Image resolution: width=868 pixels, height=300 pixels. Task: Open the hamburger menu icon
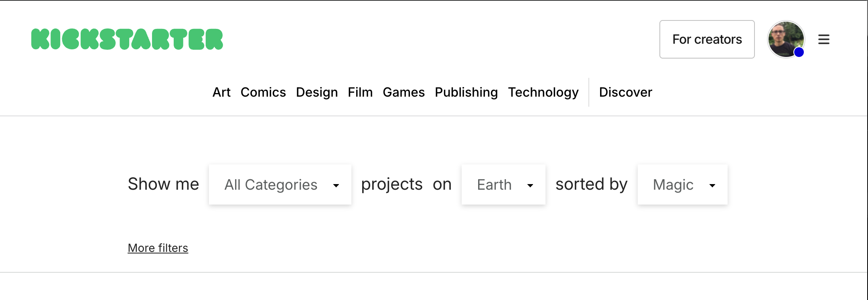click(x=823, y=39)
